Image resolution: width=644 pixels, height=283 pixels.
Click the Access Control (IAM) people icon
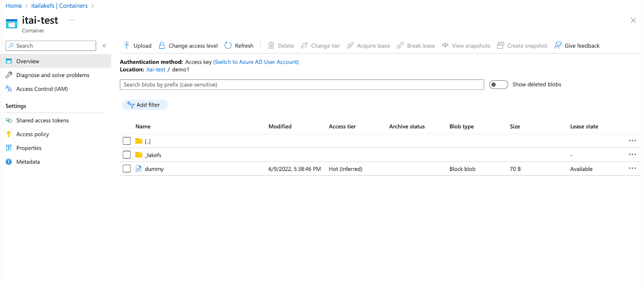point(9,89)
